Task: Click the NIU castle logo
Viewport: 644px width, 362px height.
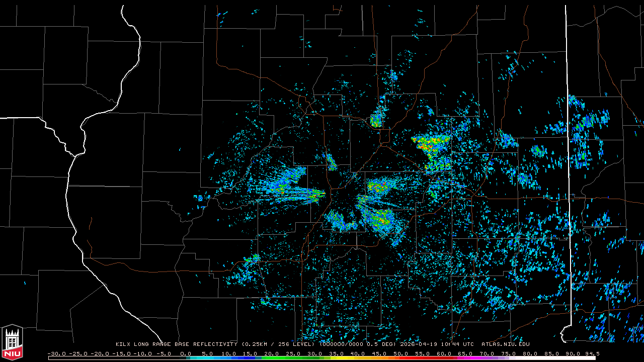Action: coord(12,343)
